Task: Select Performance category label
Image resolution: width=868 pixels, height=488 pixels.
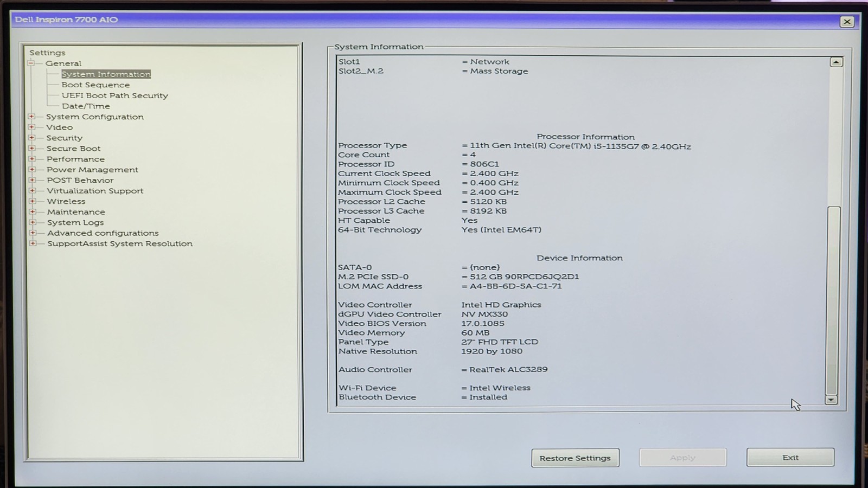Action: (75, 159)
